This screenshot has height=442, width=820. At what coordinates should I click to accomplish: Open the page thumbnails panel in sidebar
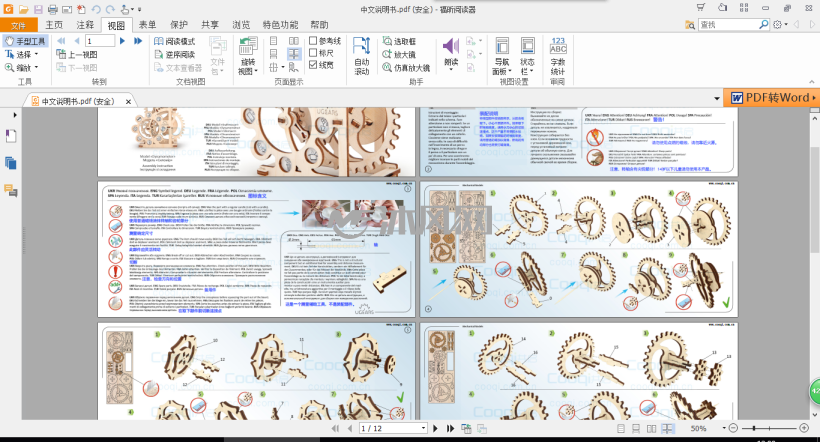pos(10,137)
